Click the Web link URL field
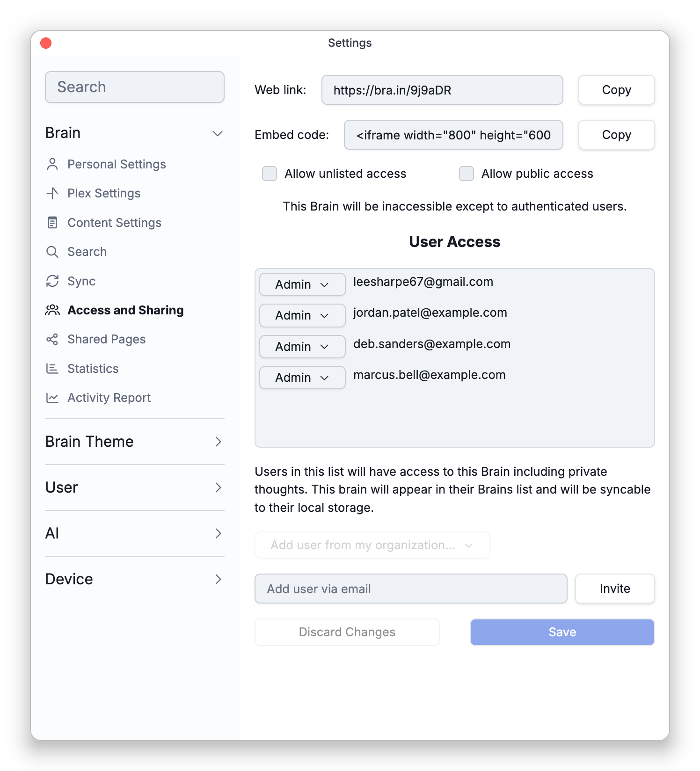700x771 pixels. tap(442, 90)
